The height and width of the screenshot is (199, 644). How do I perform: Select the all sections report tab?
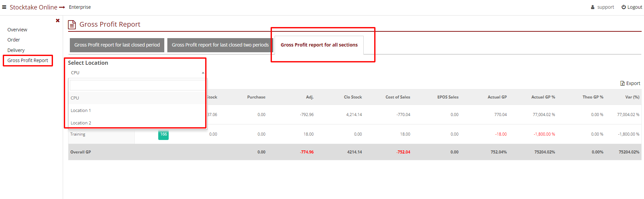(319, 45)
